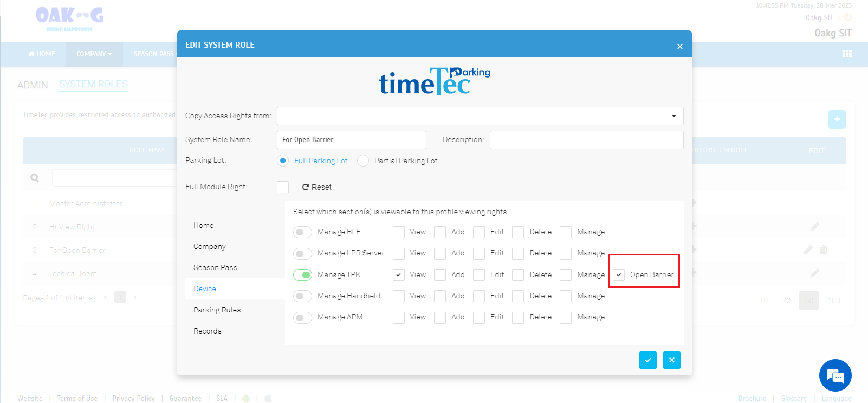The width and height of the screenshot is (868, 403).
Task: Open Copy Access Rights from dropdown
Action: click(480, 116)
